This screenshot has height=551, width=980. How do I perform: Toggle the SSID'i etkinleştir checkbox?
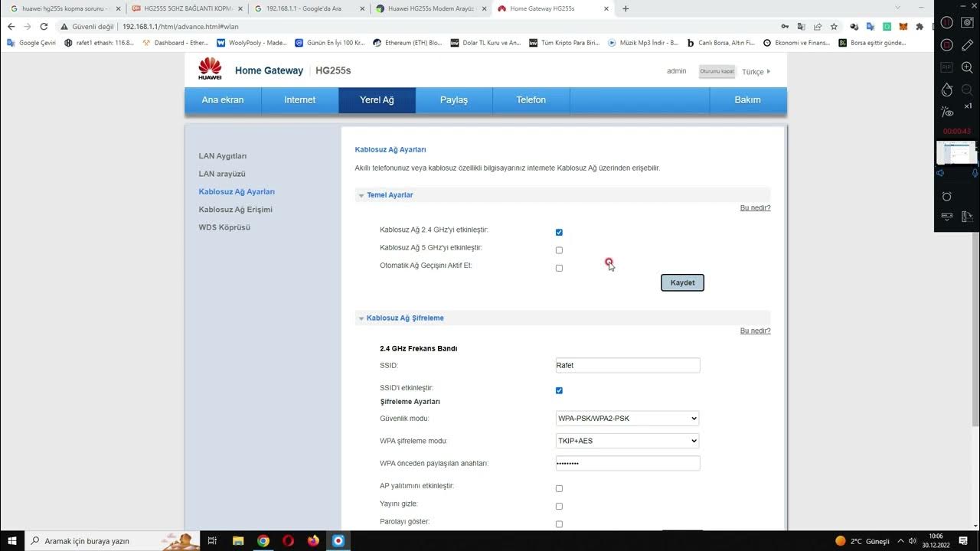click(x=559, y=390)
